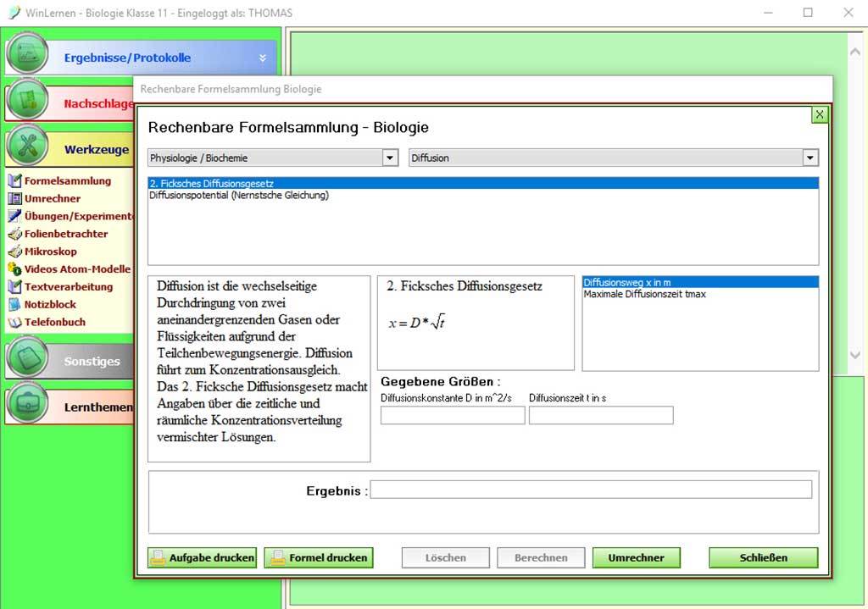
Task: Click the Diffusionszeit t input field
Action: [600, 415]
